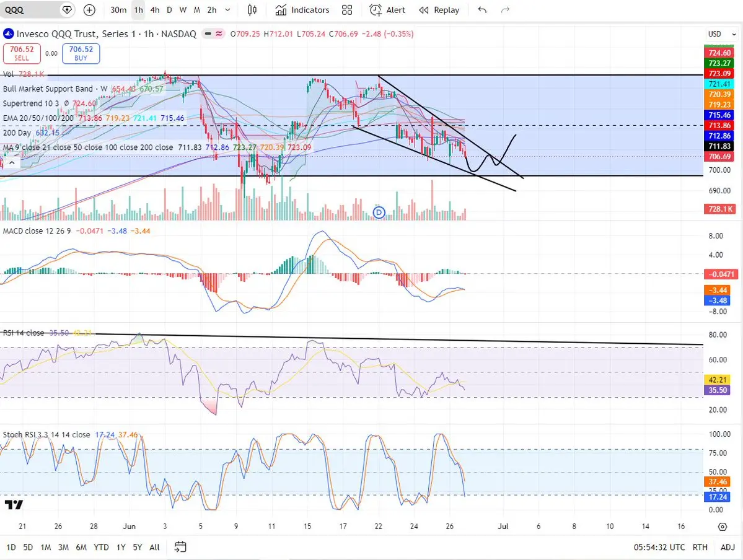Select the 2h interval
The height and width of the screenshot is (560, 743).
coord(212,10)
